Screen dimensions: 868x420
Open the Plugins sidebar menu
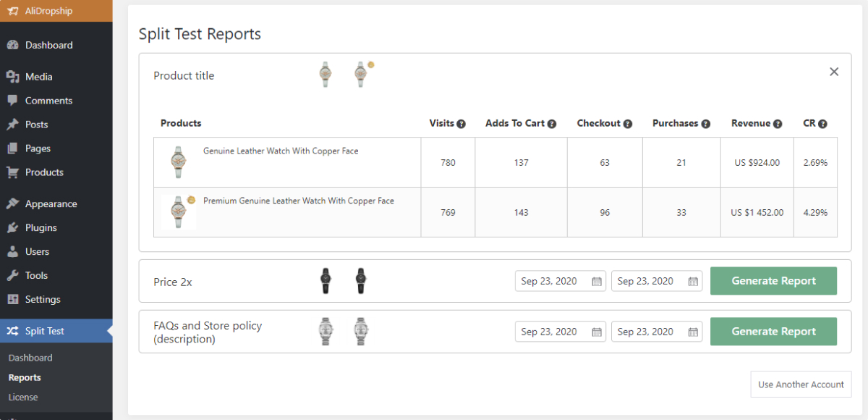click(x=41, y=227)
